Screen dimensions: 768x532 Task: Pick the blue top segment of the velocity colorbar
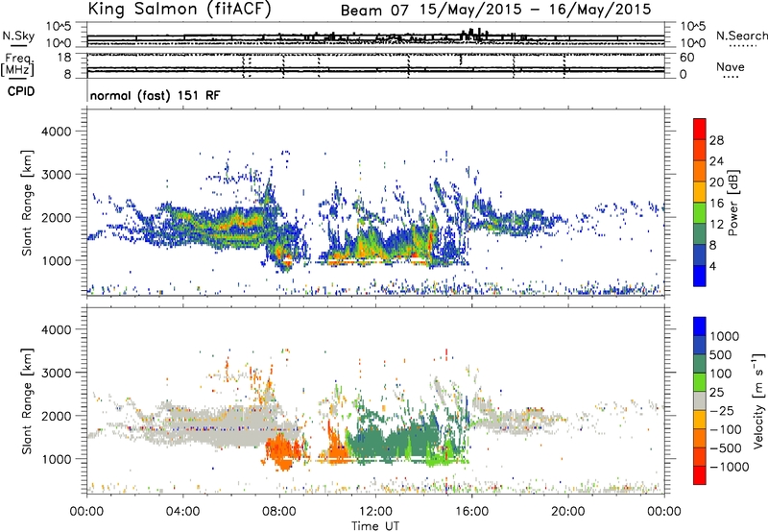click(700, 326)
